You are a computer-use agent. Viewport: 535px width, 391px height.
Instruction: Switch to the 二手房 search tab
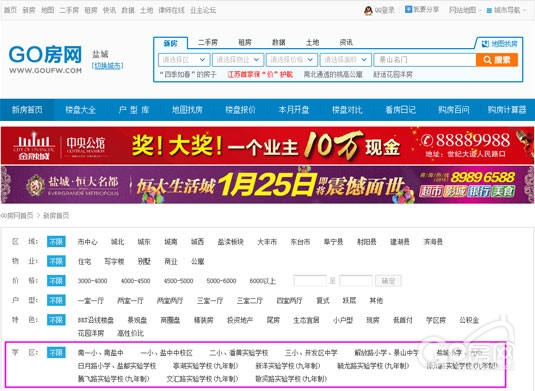208,43
